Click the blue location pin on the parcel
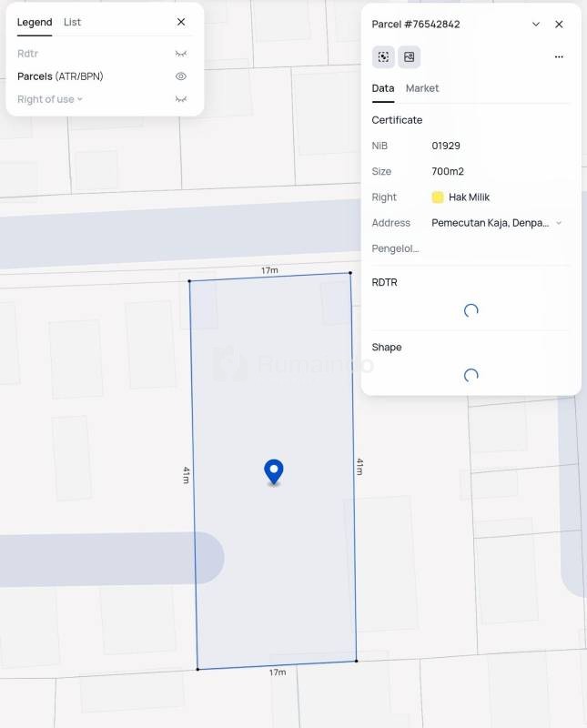587x728 pixels. [273, 471]
